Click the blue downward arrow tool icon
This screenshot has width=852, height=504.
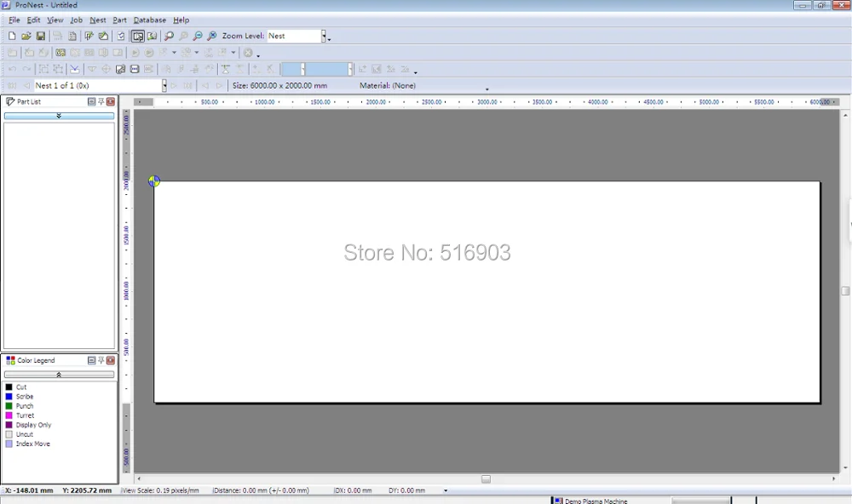(x=75, y=69)
